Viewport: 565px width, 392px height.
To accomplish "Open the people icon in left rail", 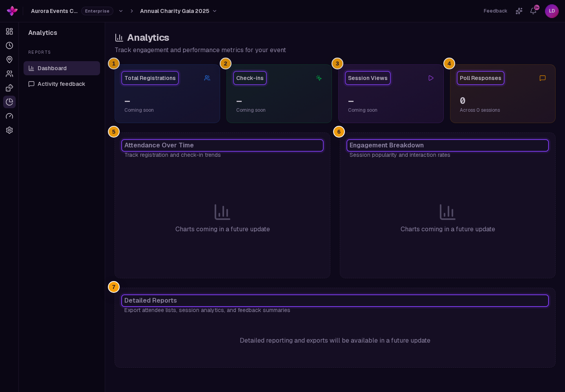I will 9,74.
